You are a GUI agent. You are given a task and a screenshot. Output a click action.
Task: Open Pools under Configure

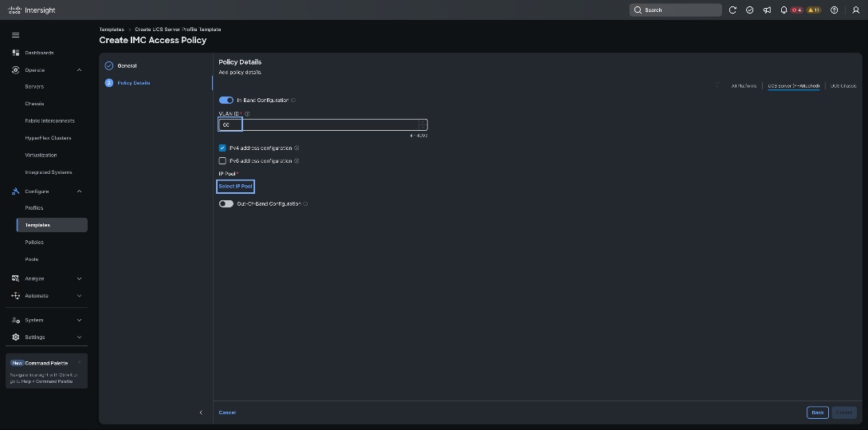[32, 259]
